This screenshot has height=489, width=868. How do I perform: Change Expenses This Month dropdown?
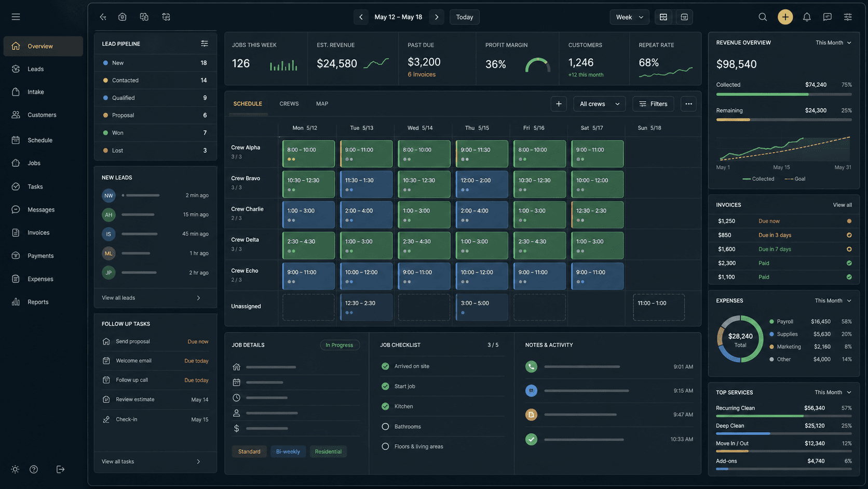tap(833, 301)
